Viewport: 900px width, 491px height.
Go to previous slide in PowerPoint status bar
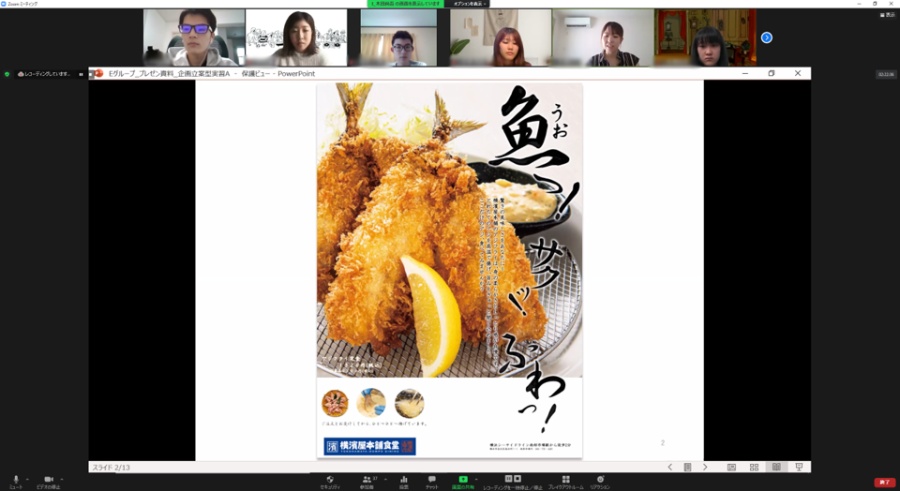tap(670, 467)
